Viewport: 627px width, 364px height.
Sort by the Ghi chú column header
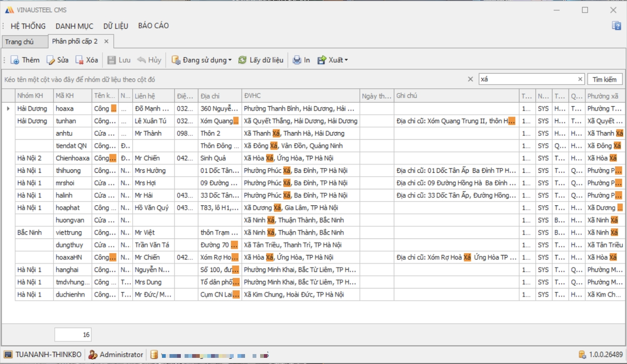(x=457, y=96)
